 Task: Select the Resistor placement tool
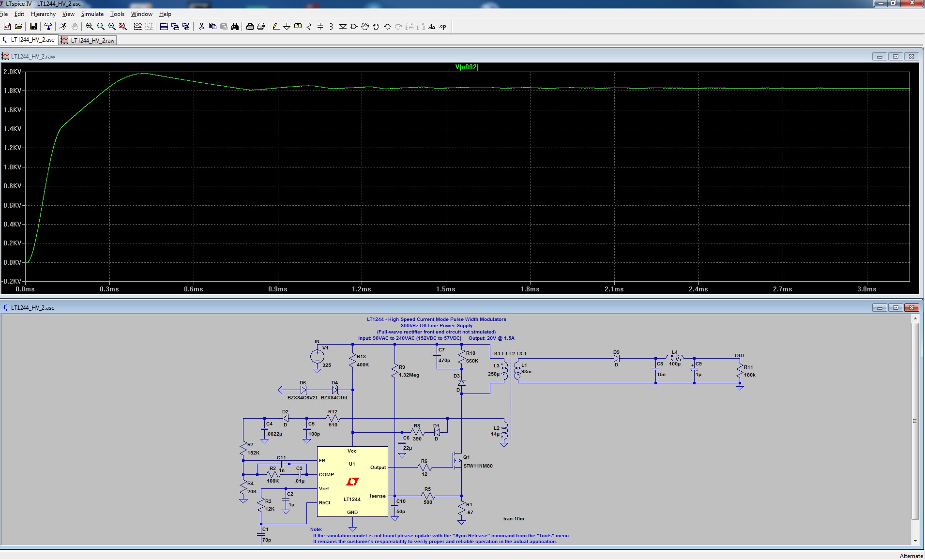(309, 27)
